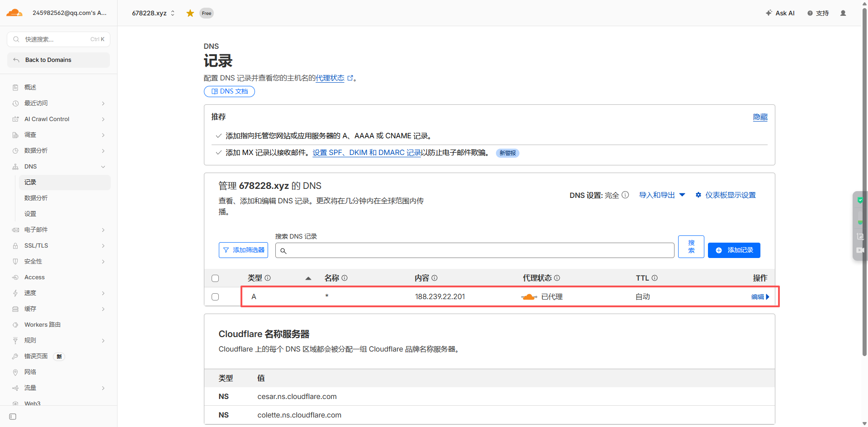Toggle checkbox for the A record row

(215, 297)
